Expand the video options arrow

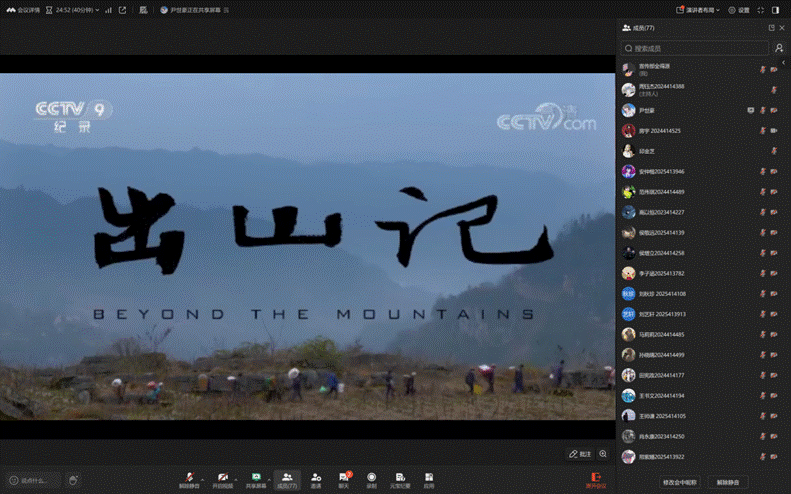(x=236, y=476)
